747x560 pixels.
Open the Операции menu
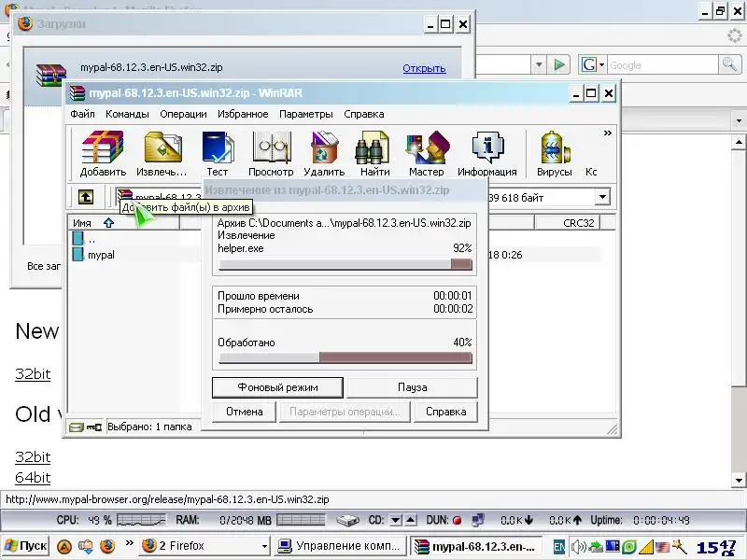coord(183,114)
